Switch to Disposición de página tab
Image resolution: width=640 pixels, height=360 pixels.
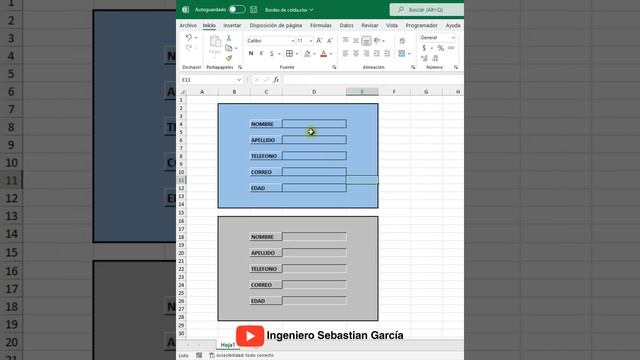click(276, 25)
